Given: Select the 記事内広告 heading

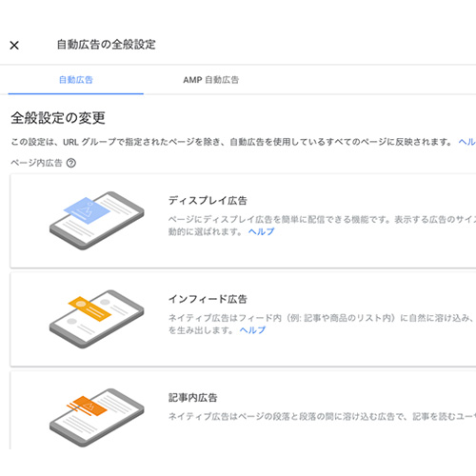Looking at the screenshot, I should coord(192,398).
